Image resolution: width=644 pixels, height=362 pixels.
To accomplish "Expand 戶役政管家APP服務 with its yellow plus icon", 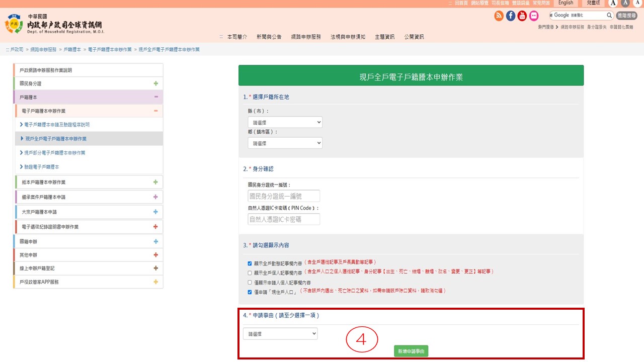I will [x=156, y=282].
